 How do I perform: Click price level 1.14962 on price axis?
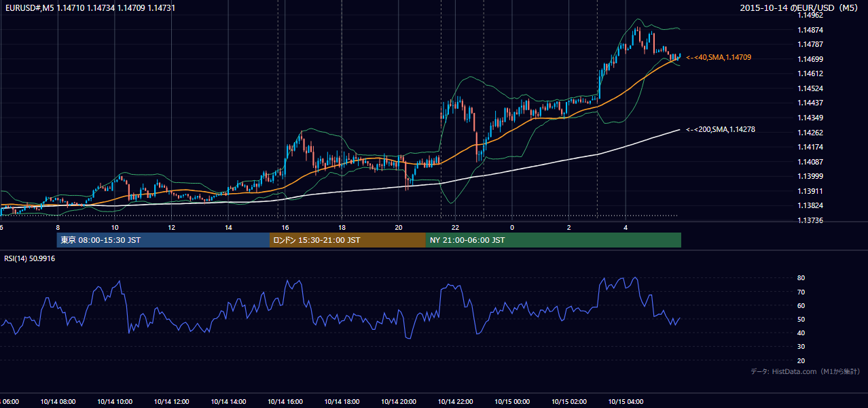pyautogui.click(x=810, y=15)
